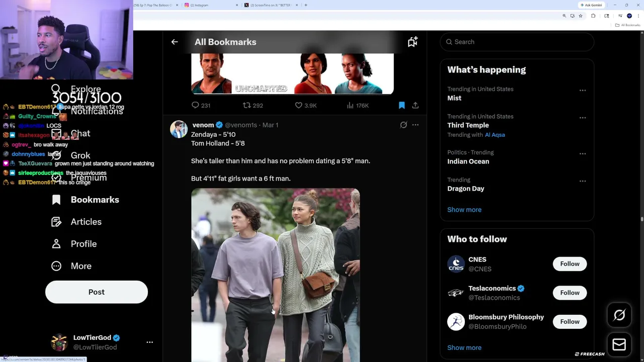Repost the Uncharted post showing 292
The width and height of the screenshot is (644, 362).
pos(253,105)
